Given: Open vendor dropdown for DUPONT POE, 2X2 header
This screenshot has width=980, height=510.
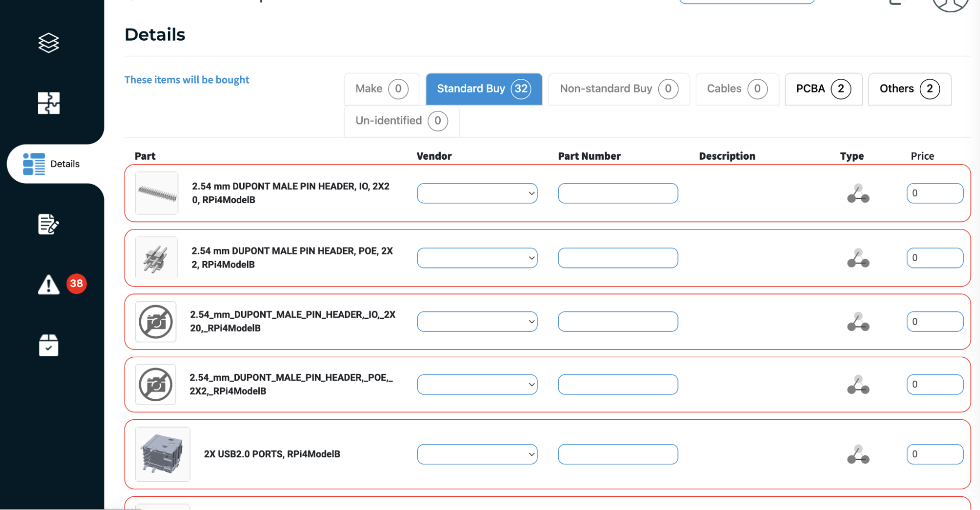Looking at the screenshot, I should click(x=477, y=258).
